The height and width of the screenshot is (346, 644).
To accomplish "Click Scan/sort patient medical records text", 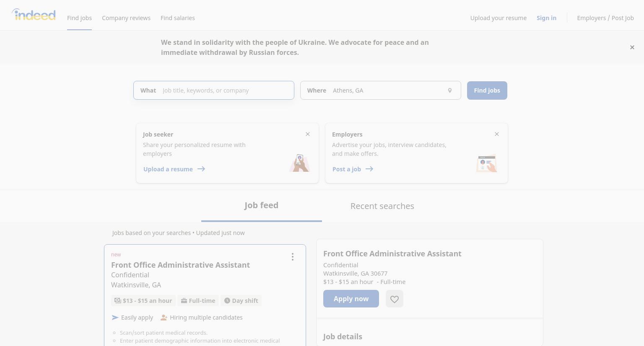I will (164, 333).
